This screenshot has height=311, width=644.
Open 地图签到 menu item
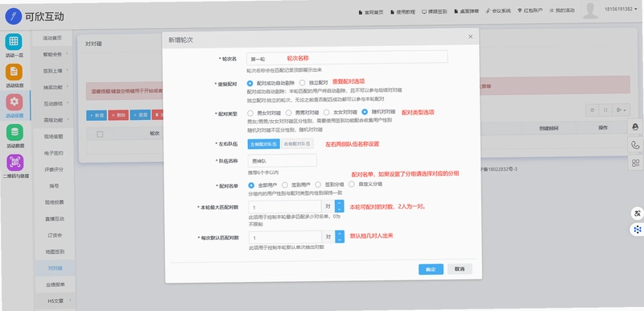tap(55, 251)
